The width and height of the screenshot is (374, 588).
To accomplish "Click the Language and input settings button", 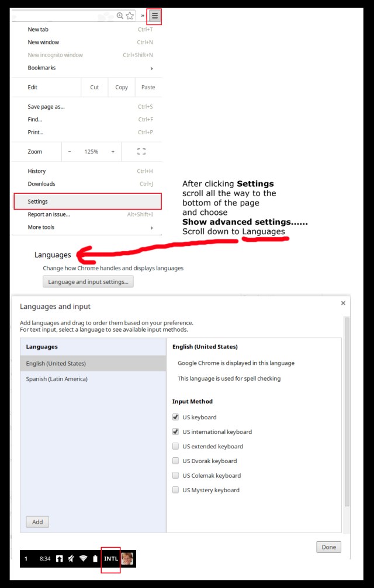I will [88, 282].
